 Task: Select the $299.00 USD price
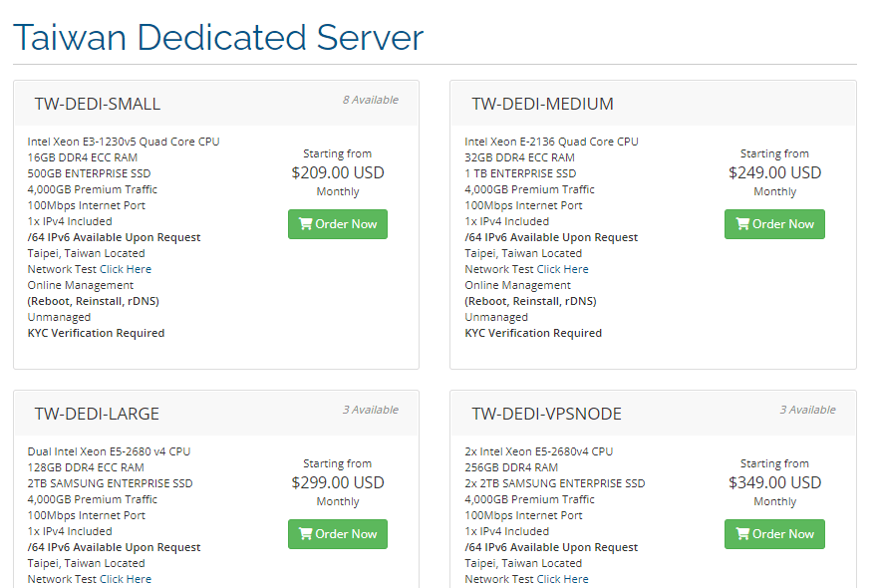337,482
